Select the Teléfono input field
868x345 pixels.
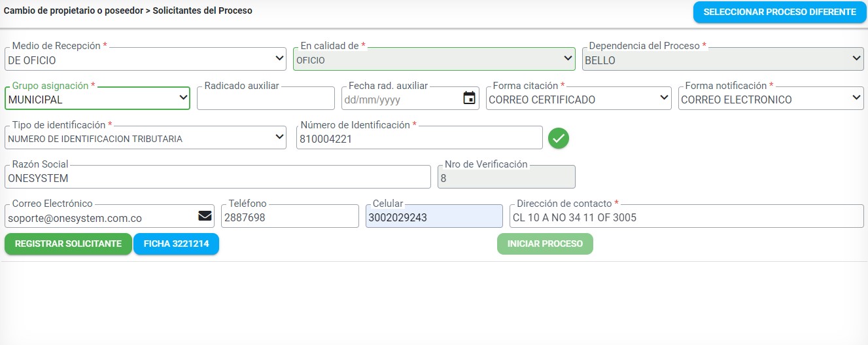[x=289, y=217]
